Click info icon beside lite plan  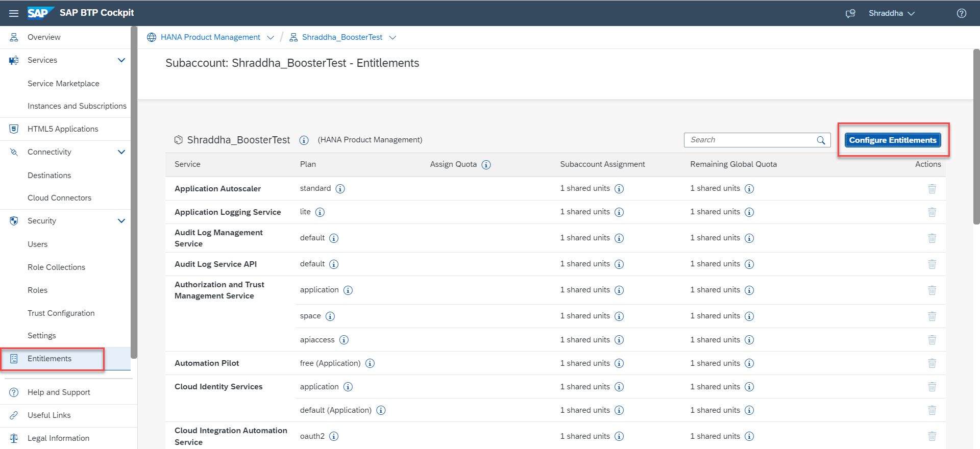320,212
